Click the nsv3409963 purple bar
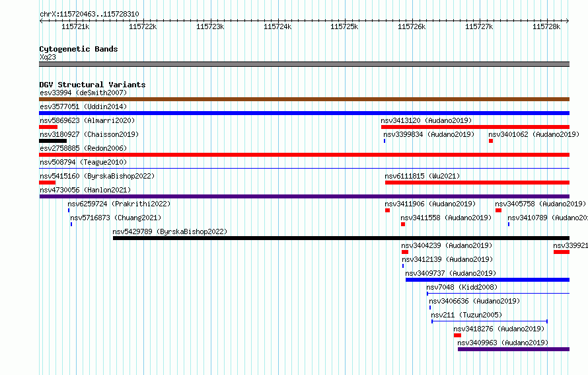 tap(514, 349)
